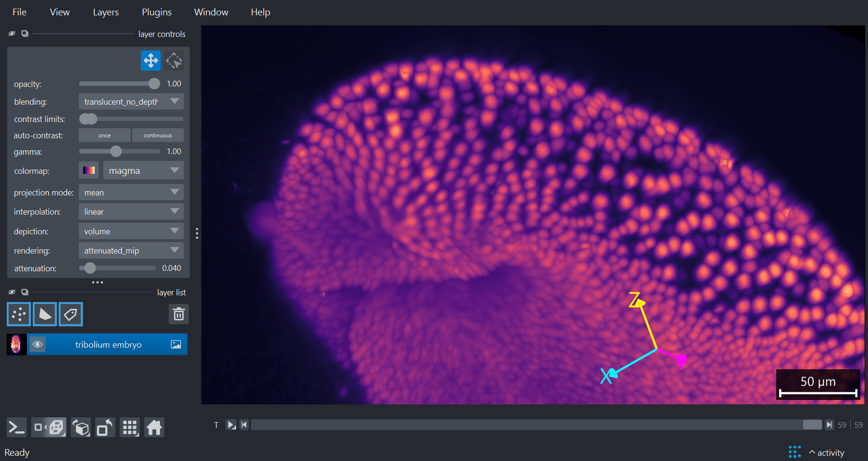Open the magma colormap dropdown
This screenshot has height=461, width=868.
[x=143, y=170]
